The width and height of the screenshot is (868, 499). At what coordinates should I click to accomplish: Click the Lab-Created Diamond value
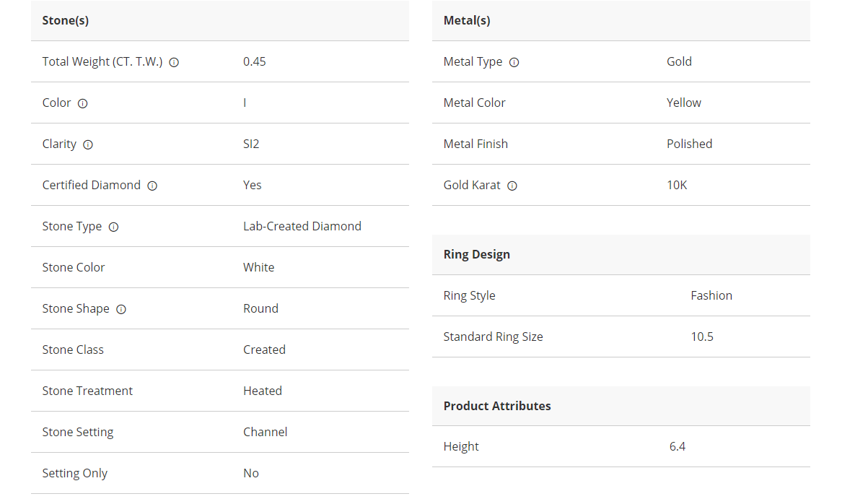302,226
